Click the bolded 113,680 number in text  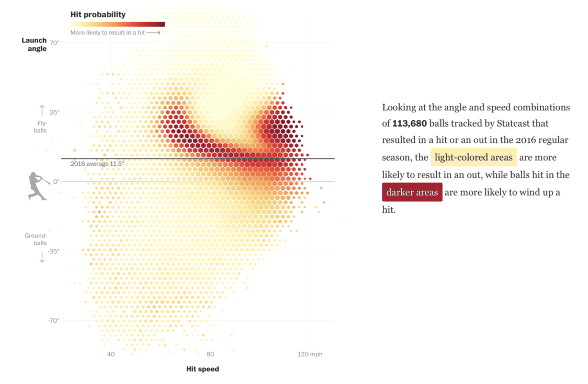410,123
